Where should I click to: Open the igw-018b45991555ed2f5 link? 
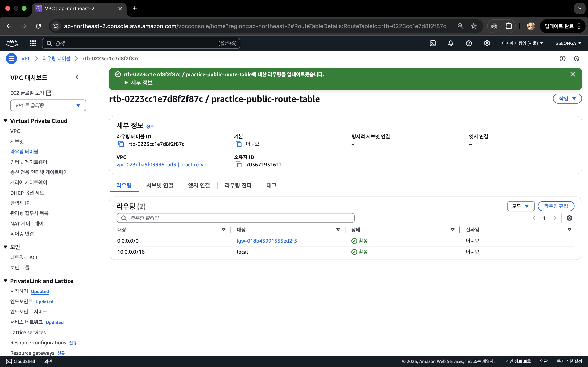[x=267, y=241]
